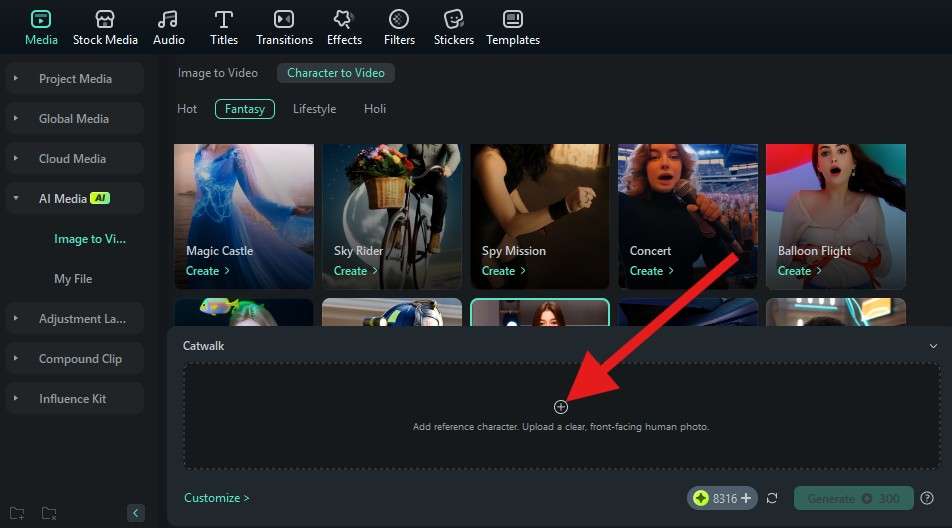Open the help question mark icon
Image resolution: width=952 pixels, height=528 pixels.
926,498
